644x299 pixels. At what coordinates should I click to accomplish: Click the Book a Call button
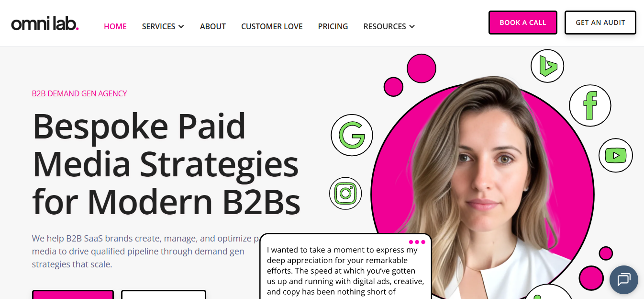pyautogui.click(x=523, y=23)
